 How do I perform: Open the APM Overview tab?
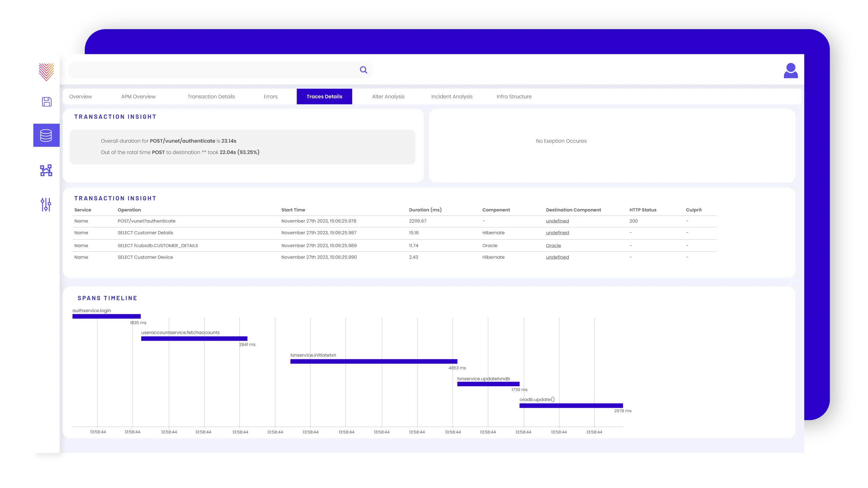click(x=138, y=97)
